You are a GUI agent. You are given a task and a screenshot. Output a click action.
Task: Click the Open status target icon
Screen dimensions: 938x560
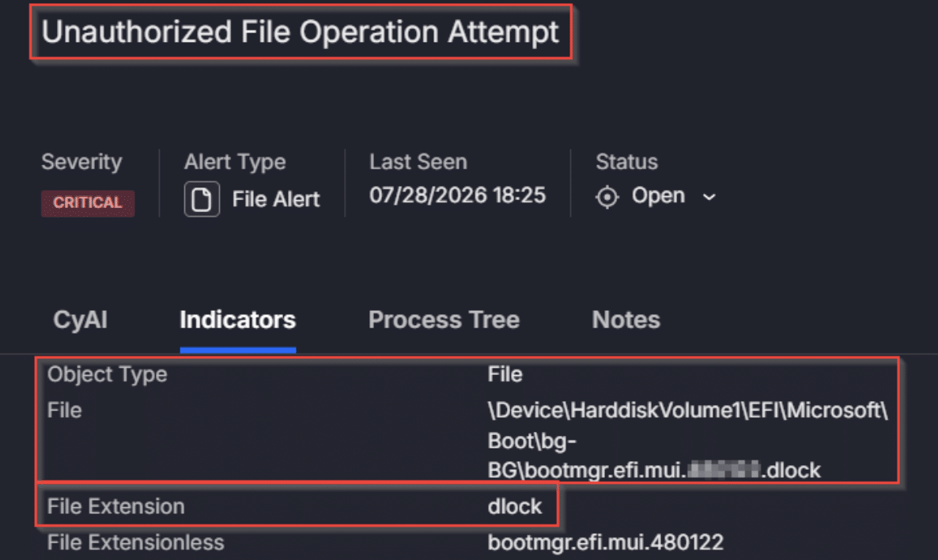(607, 197)
